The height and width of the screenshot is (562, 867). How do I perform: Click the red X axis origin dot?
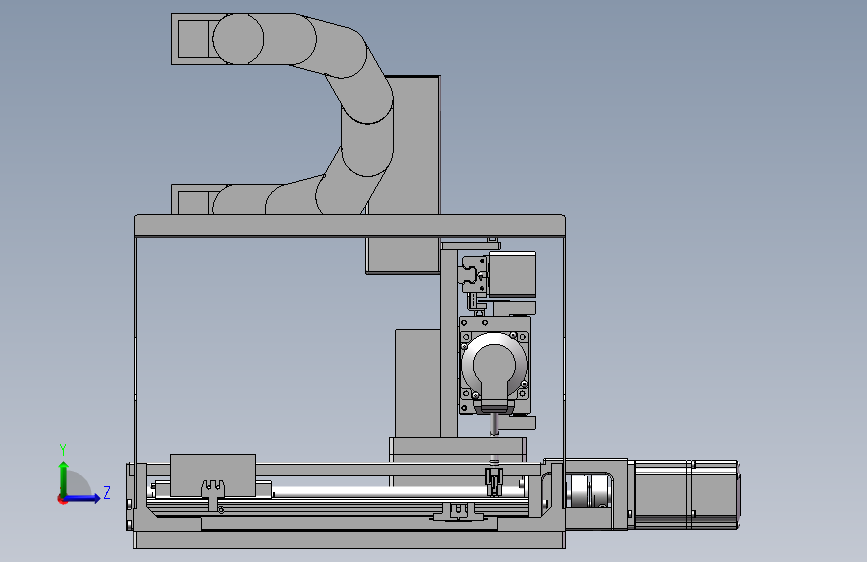62,499
